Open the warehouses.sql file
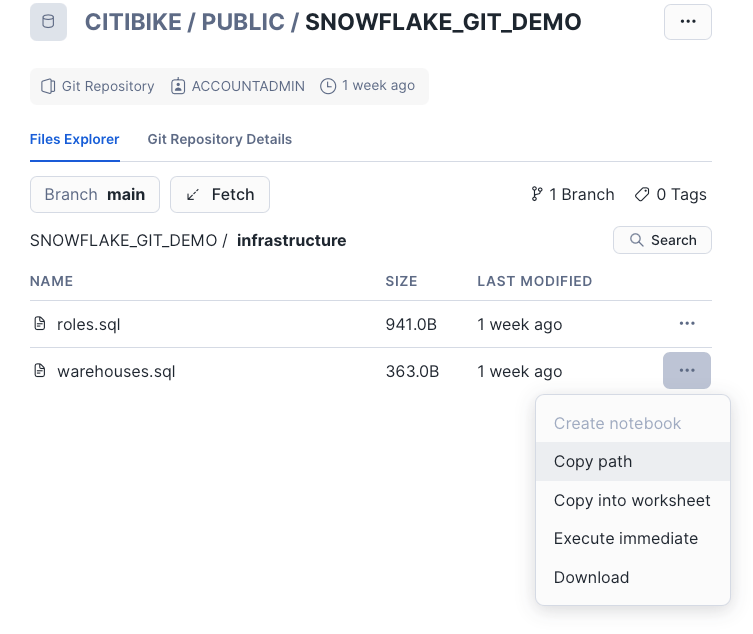753x634 pixels. pyautogui.click(x=115, y=371)
